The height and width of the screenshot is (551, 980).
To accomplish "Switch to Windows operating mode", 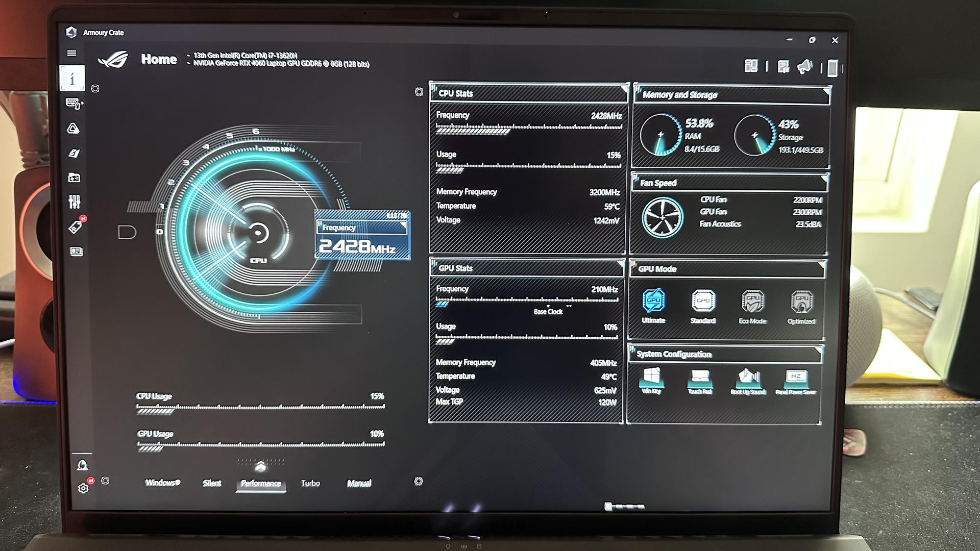I will [163, 483].
